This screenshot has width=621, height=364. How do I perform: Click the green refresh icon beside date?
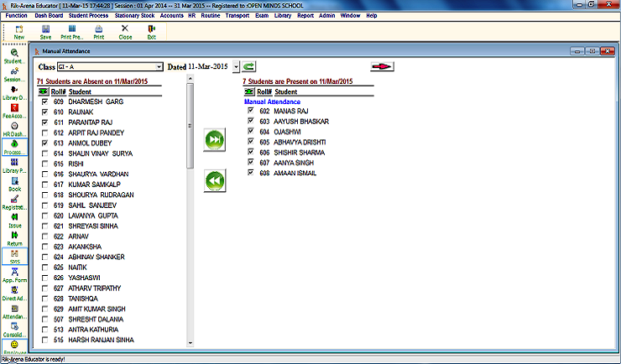[249, 66]
